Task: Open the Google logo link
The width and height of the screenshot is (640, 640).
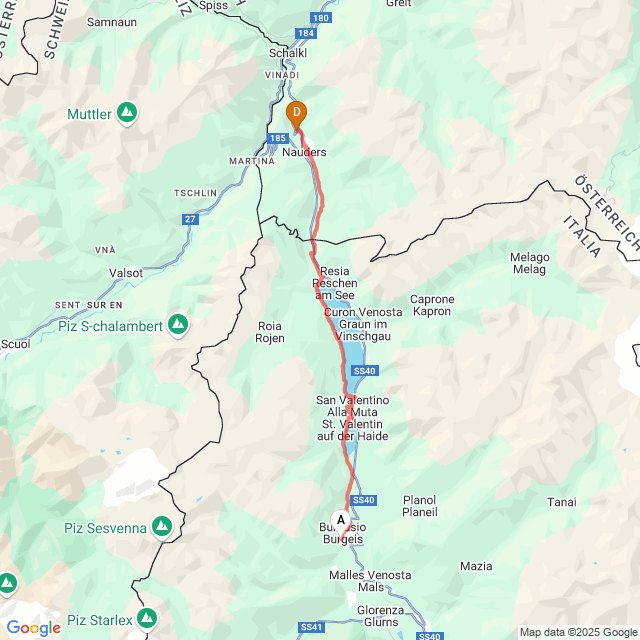Action: pos(33,628)
